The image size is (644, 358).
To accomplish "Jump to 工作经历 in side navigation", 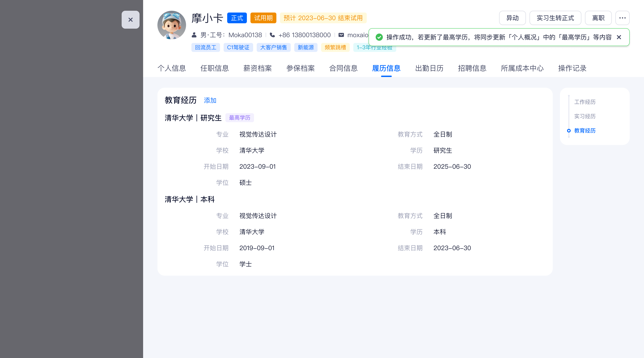I will click(585, 102).
